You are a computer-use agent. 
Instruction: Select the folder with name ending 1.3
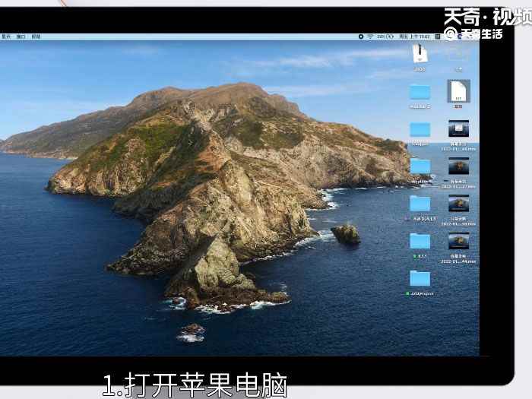coord(420,203)
